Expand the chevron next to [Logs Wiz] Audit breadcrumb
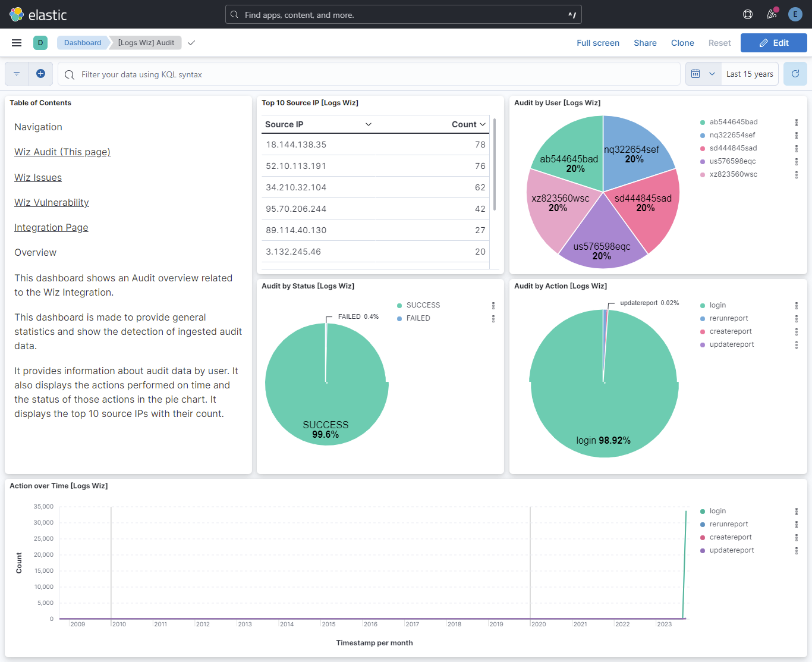Viewport: 812px width, 662px height. click(x=191, y=43)
